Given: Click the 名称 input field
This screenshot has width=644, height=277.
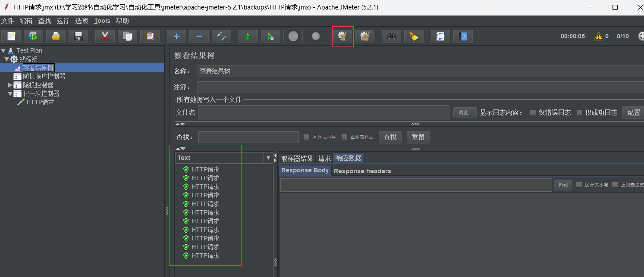Looking at the screenshot, I should pyautogui.click(x=421, y=72).
